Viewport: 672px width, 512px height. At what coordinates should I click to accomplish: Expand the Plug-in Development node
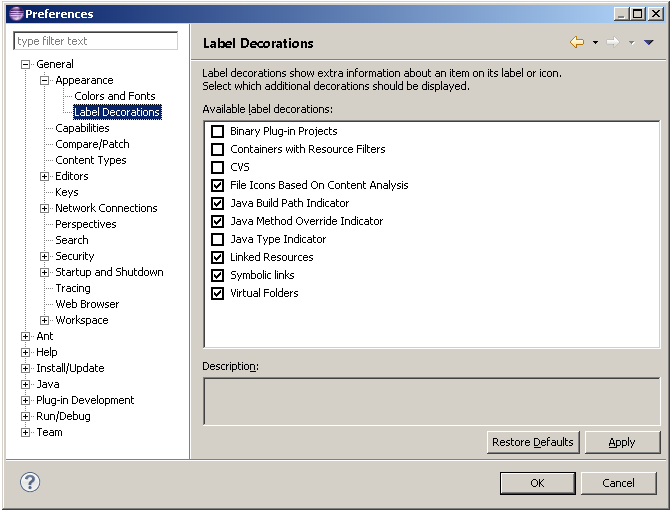[x=26, y=400]
